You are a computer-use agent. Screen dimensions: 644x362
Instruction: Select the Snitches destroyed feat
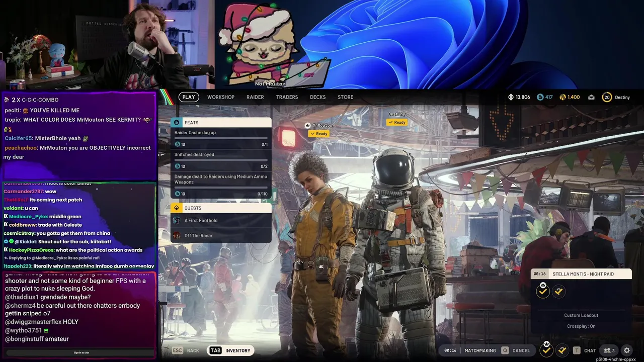(x=221, y=160)
